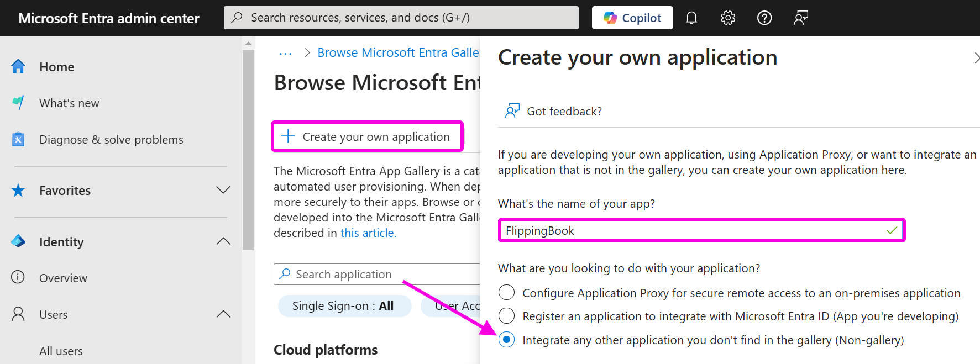Image resolution: width=980 pixels, height=364 pixels.
Task: Click the What's new icon
Action: click(x=18, y=103)
